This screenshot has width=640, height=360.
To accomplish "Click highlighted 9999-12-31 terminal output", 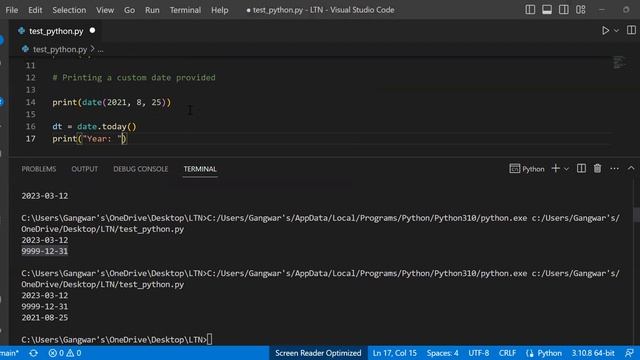I will point(44,251).
